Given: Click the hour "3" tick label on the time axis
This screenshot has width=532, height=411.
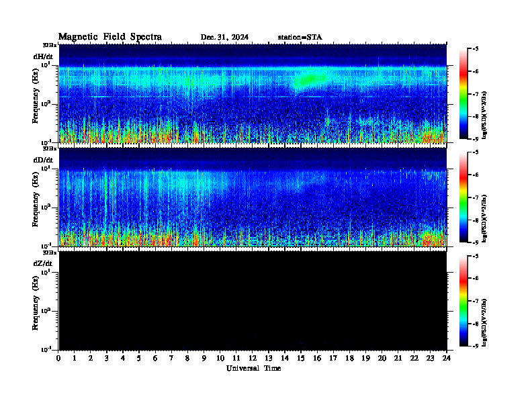Looking at the screenshot, I should pyautogui.click(x=107, y=358).
